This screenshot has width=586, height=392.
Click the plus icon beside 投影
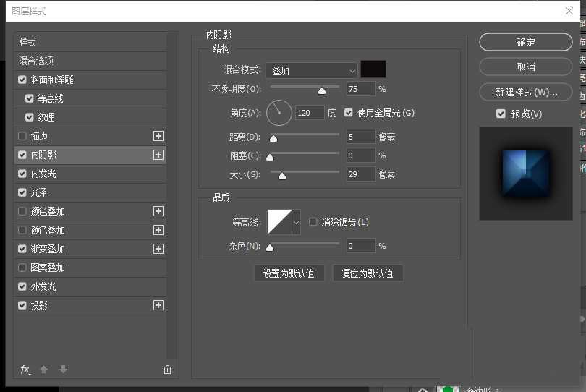click(x=158, y=305)
